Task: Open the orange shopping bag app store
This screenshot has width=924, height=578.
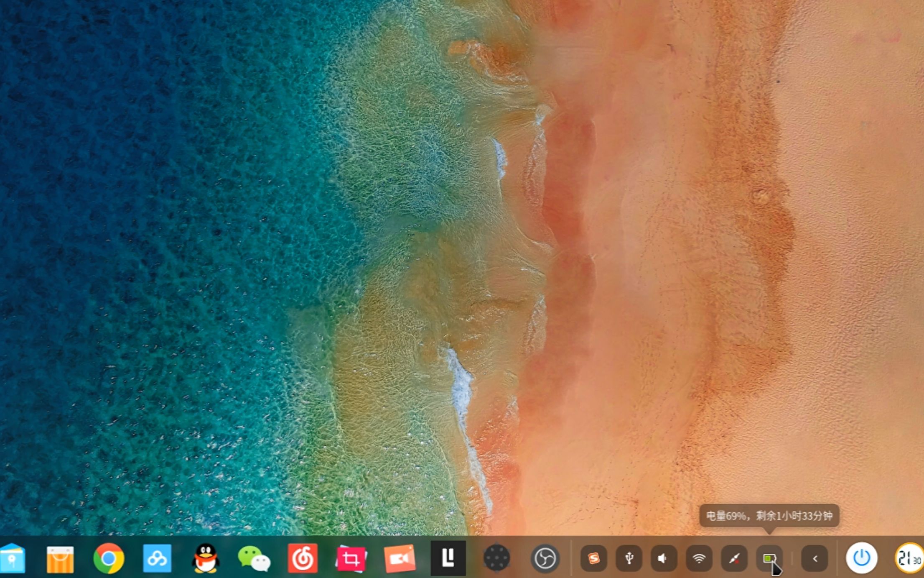Action: coord(60,559)
